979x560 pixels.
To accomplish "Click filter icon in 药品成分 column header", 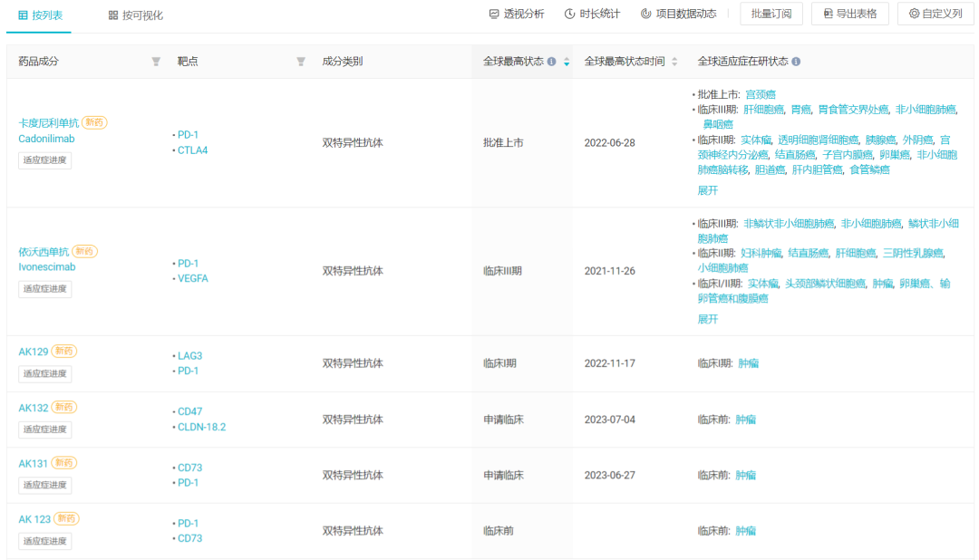I will [156, 62].
